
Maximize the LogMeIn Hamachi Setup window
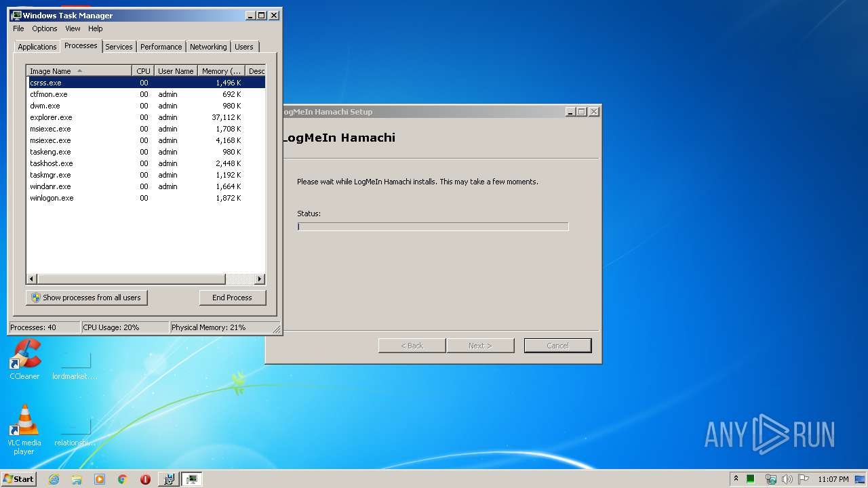(x=582, y=112)
